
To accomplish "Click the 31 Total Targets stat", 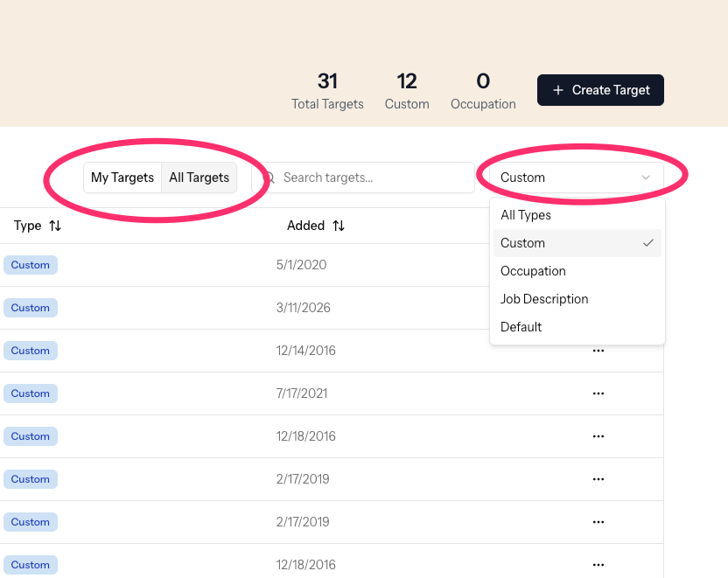I will pos(327,91).
